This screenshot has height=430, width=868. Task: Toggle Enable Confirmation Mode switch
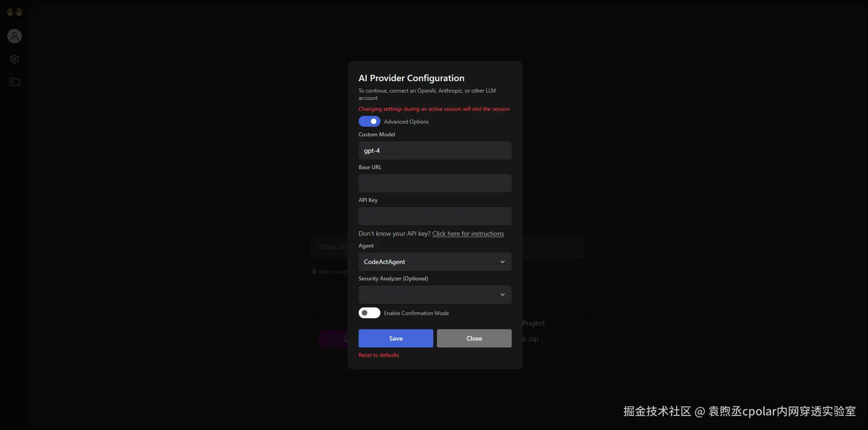370,313
